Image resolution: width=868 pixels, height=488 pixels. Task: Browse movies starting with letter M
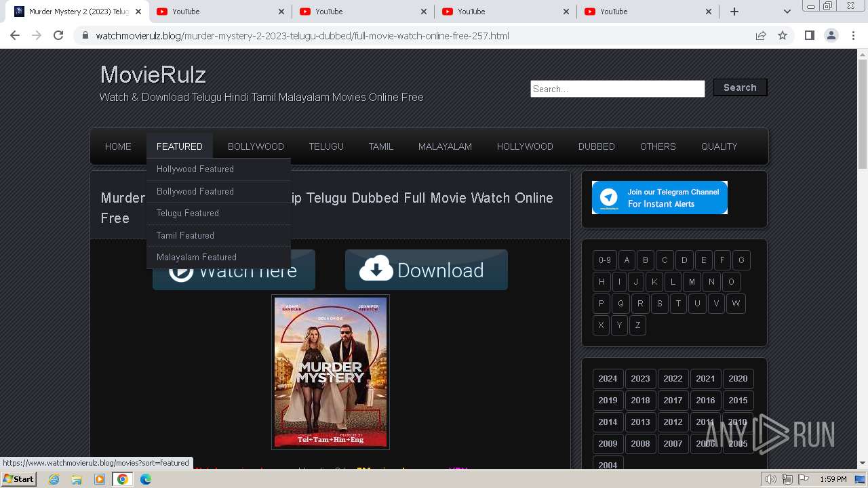(692, 282)
